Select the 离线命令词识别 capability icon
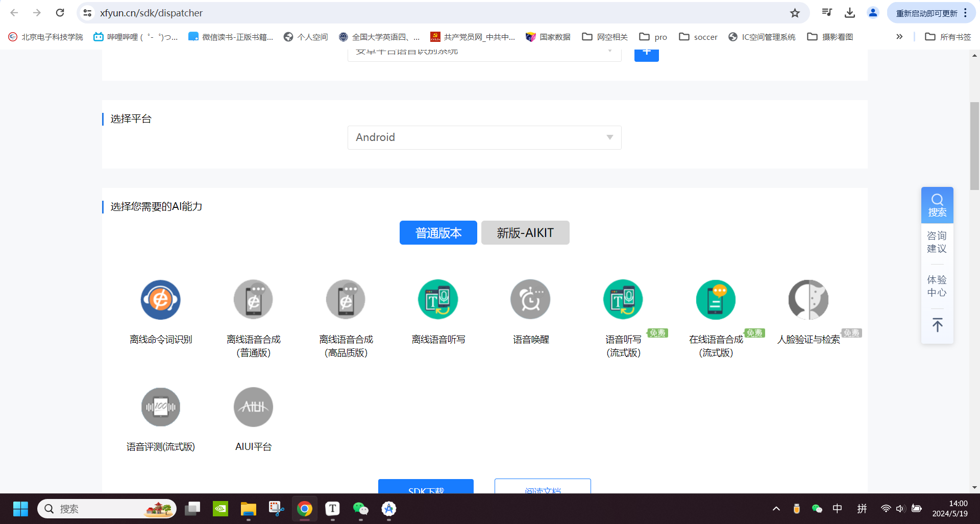 pyautogui.click(x=161, y=300)
